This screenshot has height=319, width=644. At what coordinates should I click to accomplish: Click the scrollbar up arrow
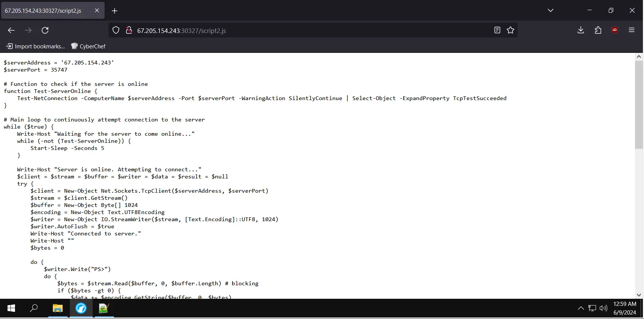point(639,57)
